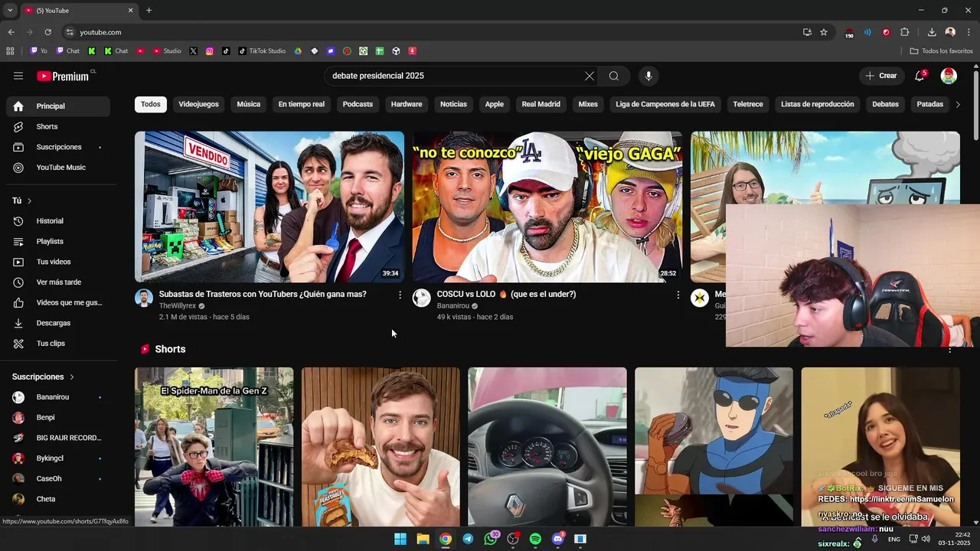Open YouTube Music from the sidebar
The width and height of the screenshot is (980, 551).
click(x=58, y=168)
